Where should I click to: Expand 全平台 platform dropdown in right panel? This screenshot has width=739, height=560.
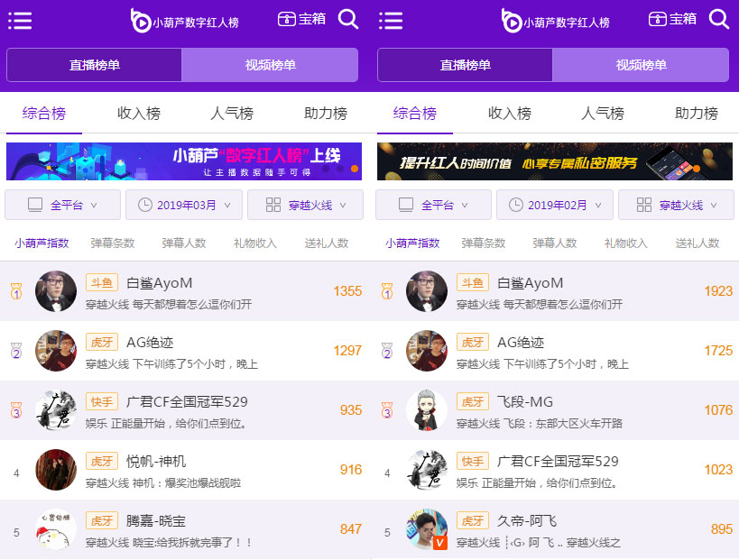click(x=434, y=205)
